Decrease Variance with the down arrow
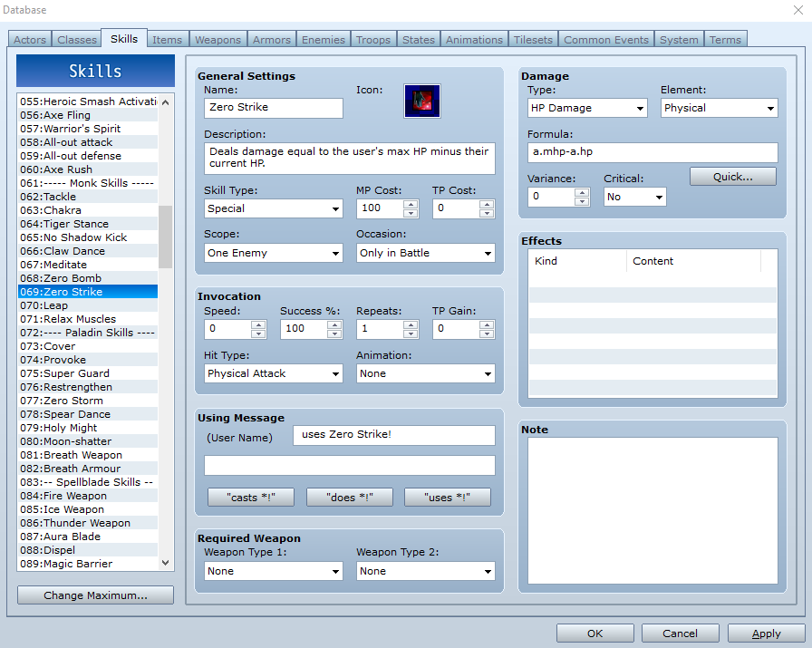The image size is (812, 648). 582,201
